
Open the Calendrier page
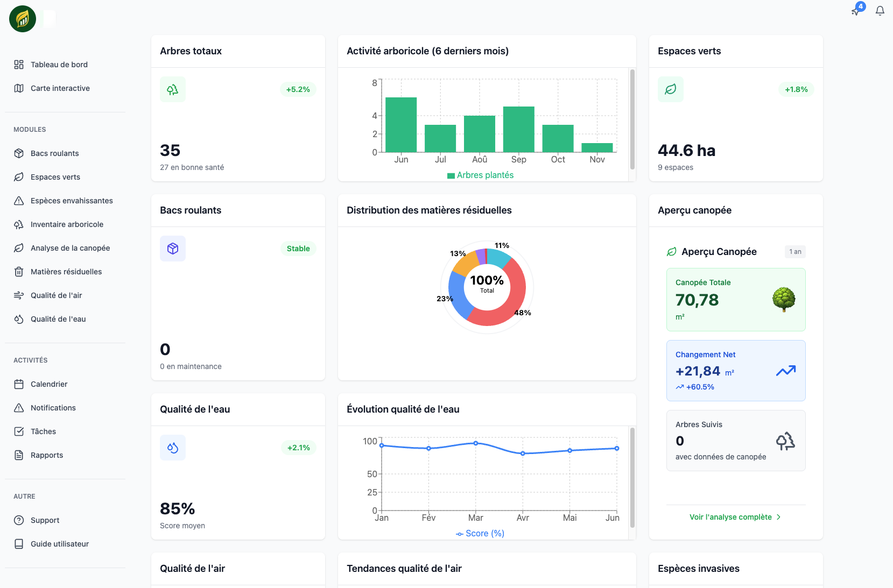click(x=49, y=384)
